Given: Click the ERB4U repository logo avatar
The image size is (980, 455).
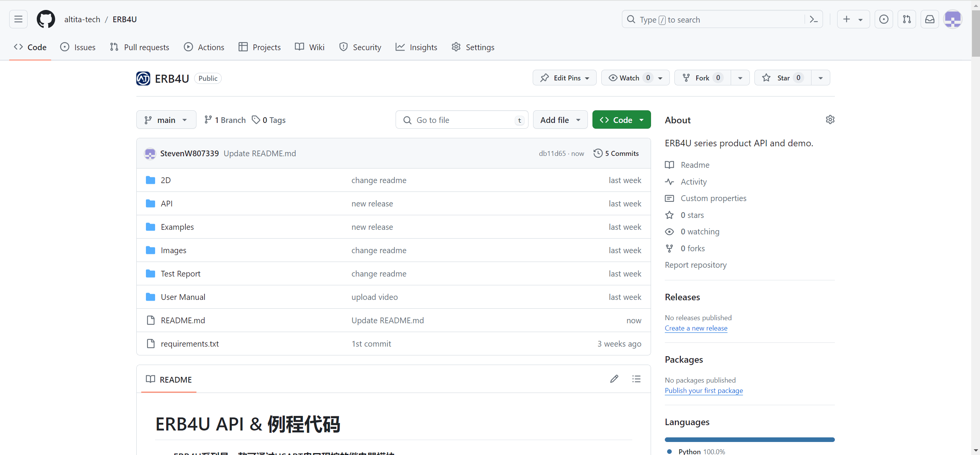Looking at the screenshot, I should pyautogui.click(x=143, y=79).
